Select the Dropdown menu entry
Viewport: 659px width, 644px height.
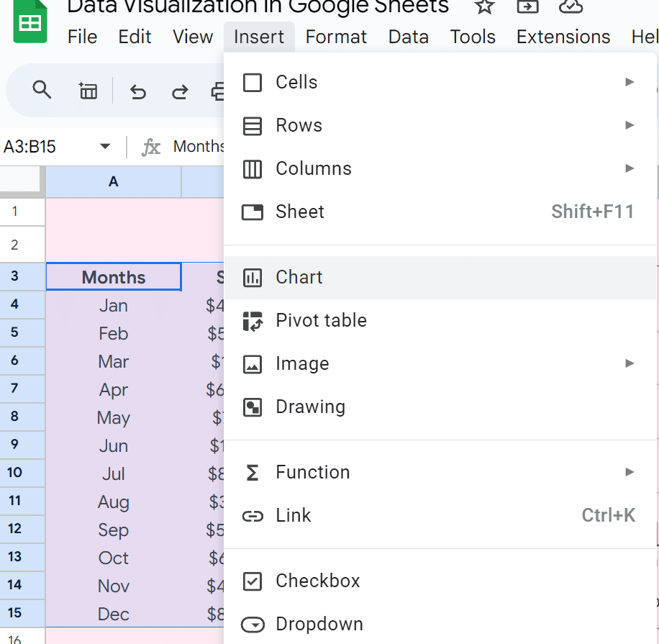440,625
